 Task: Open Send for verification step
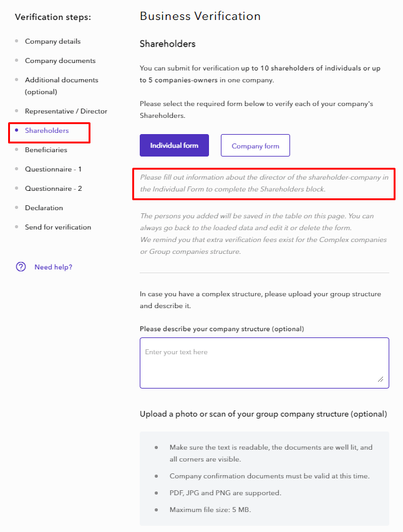(57, 227)
